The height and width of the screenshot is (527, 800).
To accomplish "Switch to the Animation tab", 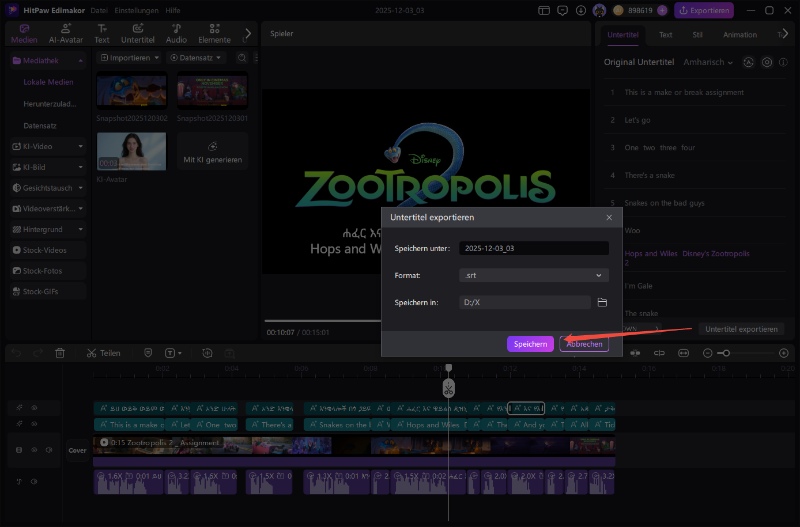I will pos(739,34).
